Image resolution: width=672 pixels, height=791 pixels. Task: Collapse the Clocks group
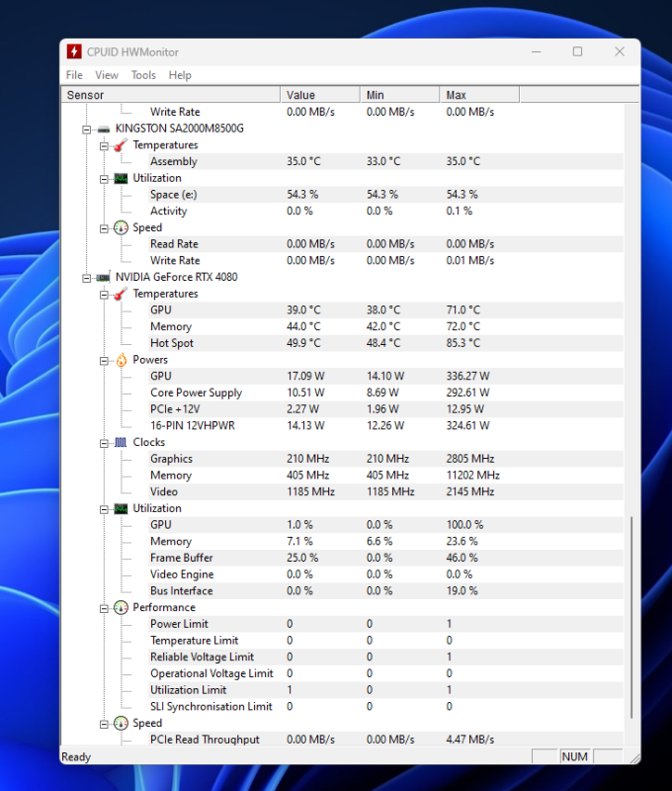point(104,443)
